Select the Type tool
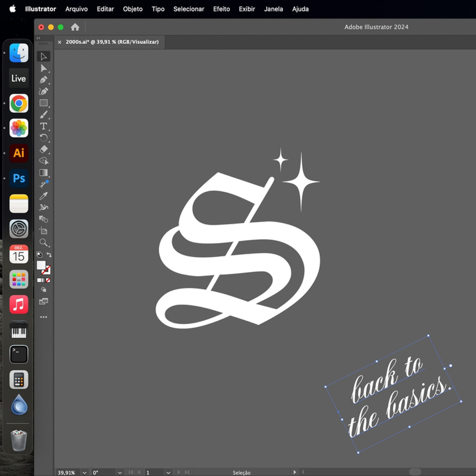The image size is (476, 476). pyautogui.click(x=43, y=126)
